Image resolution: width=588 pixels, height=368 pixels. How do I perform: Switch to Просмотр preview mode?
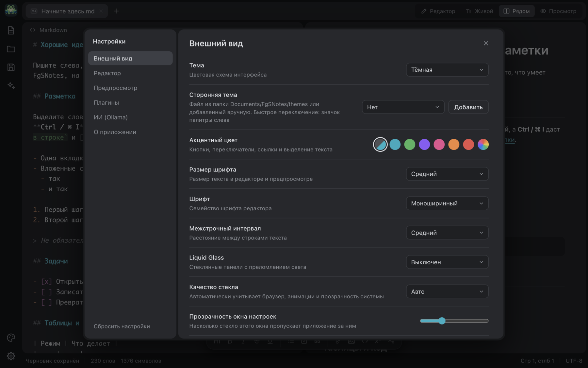[x=558, y=11]
